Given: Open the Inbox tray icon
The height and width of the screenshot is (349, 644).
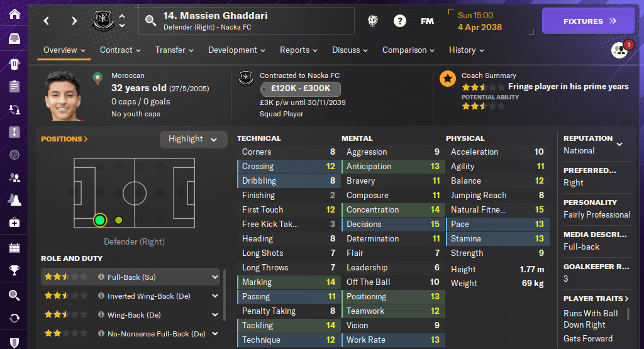Looking at the screenshot, I should click(x=14, y=39).
